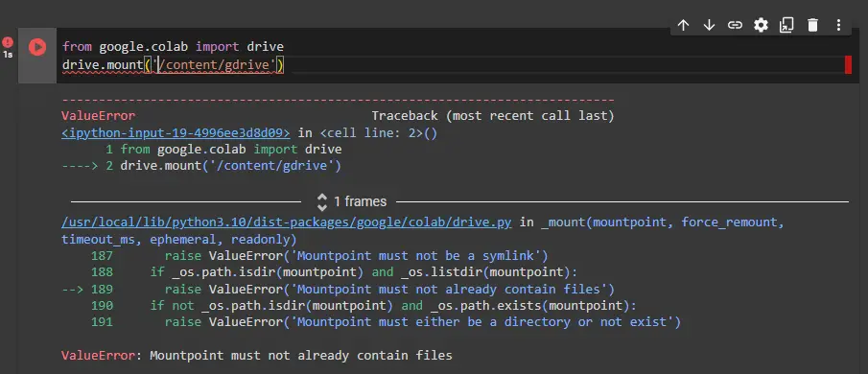
Task: Open the ipython-input-19-4996ee3d8d09 link
Action: pyautogui.click(x=176, y=133)
